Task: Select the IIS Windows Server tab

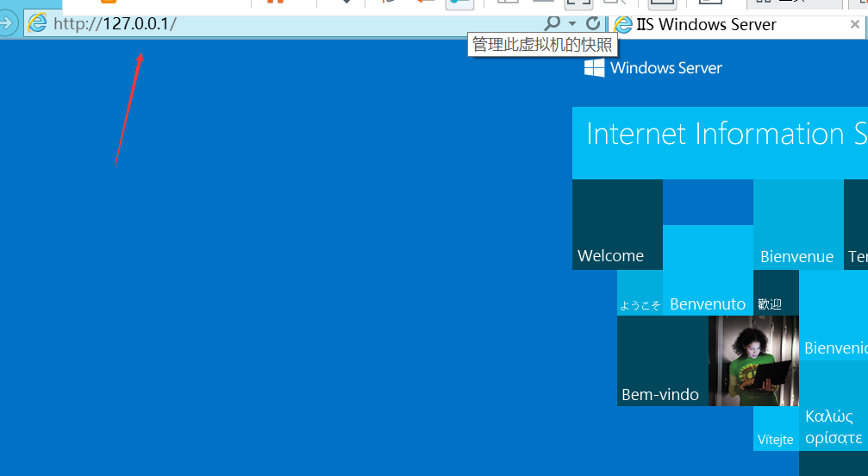Action: [x=737, y=24]
